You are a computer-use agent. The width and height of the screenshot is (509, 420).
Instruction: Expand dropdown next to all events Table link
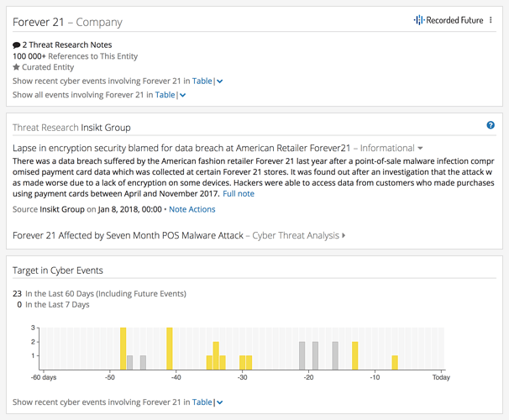click(x=183, y=95)
